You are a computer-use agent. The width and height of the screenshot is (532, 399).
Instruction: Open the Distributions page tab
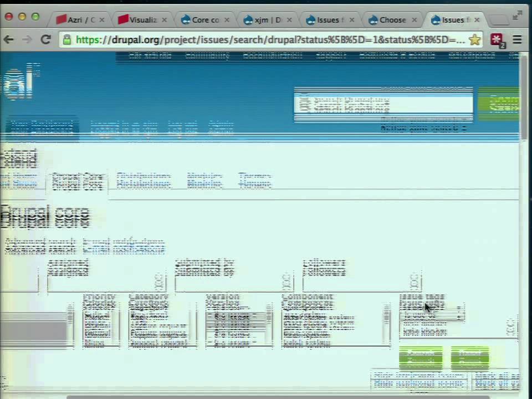tap(143, 181)
